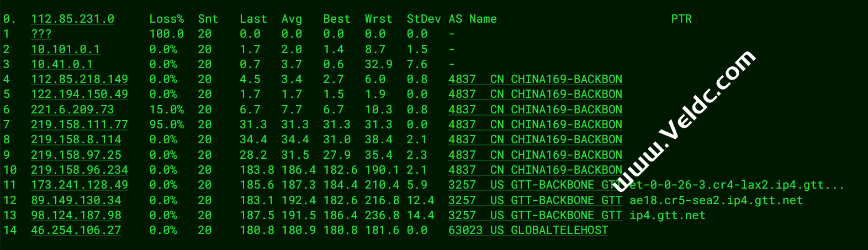The height and width of the screenshot is (250, 868).
Task: Select the Avg column header
Action: (x=292, y=19)
